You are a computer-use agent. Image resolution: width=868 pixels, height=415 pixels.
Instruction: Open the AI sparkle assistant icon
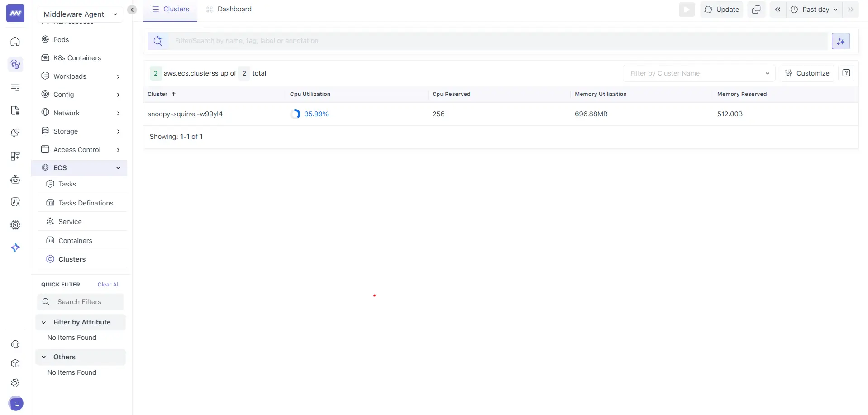click(15, 248)
